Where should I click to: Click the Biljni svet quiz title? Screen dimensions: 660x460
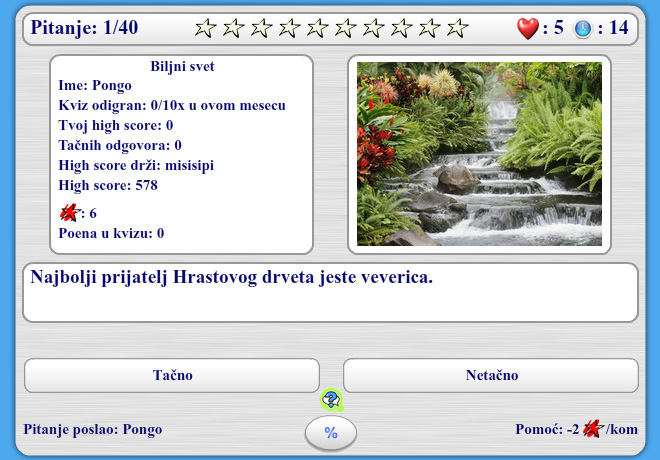click(182, 66)
